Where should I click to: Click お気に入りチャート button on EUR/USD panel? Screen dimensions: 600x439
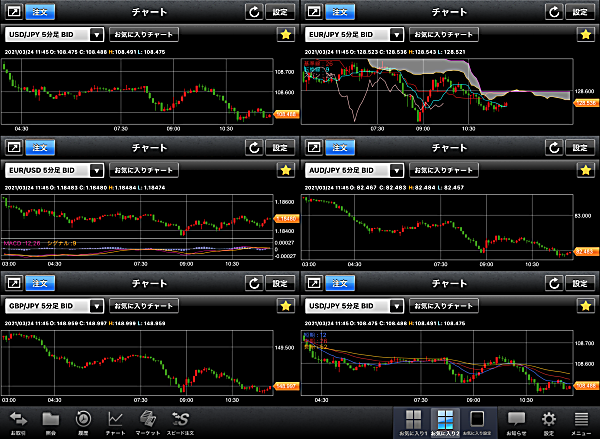tap(144, 170)
